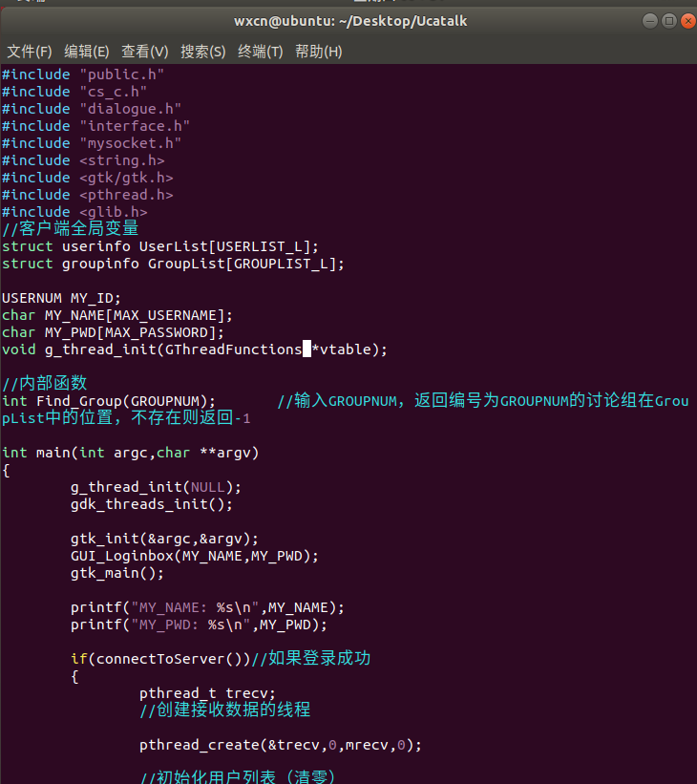Viewport: 697px width, 784px height.
Task: Click the GUI_Loginbox(MY_NAME,MY_PWD); call
Action: (x=195, y=556)
